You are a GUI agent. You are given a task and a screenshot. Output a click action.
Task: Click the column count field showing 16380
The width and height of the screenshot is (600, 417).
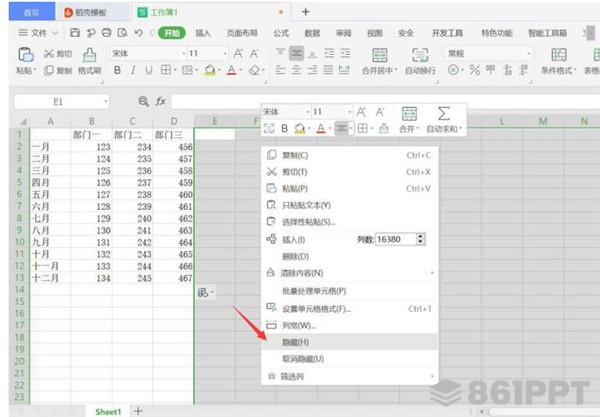(x=396, y=239)
